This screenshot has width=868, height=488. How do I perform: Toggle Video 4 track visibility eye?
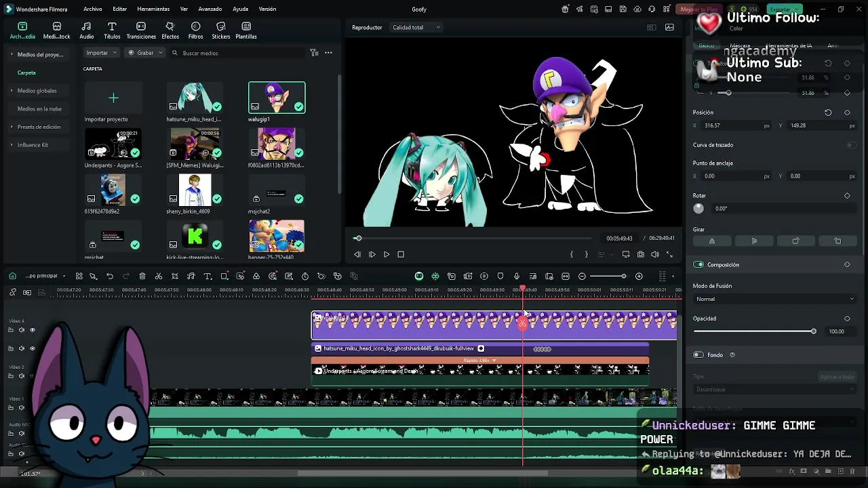tap(32, 330)
